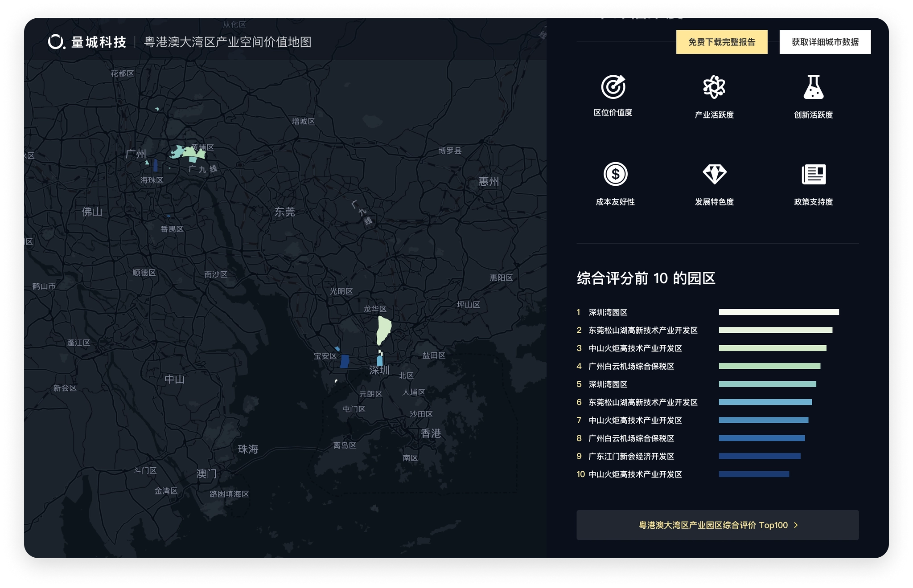Click 免费下载完整报告 yellow button
Screen dimensions: 913x588
(721, 42)
